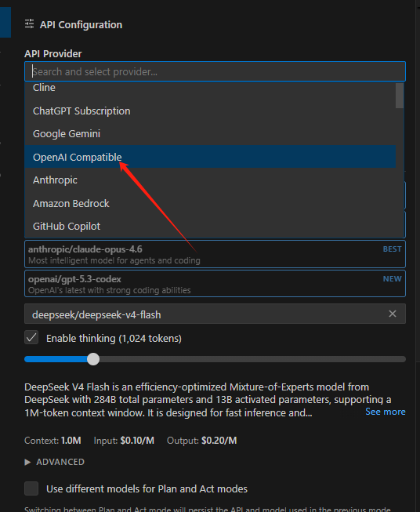Click the See more link

385,412
